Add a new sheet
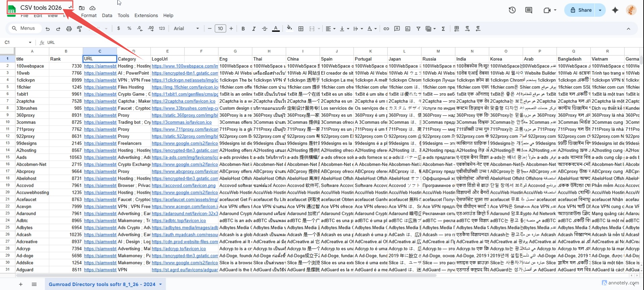The height and width of the screenshot is (290, 644). [x=21, y=284]
